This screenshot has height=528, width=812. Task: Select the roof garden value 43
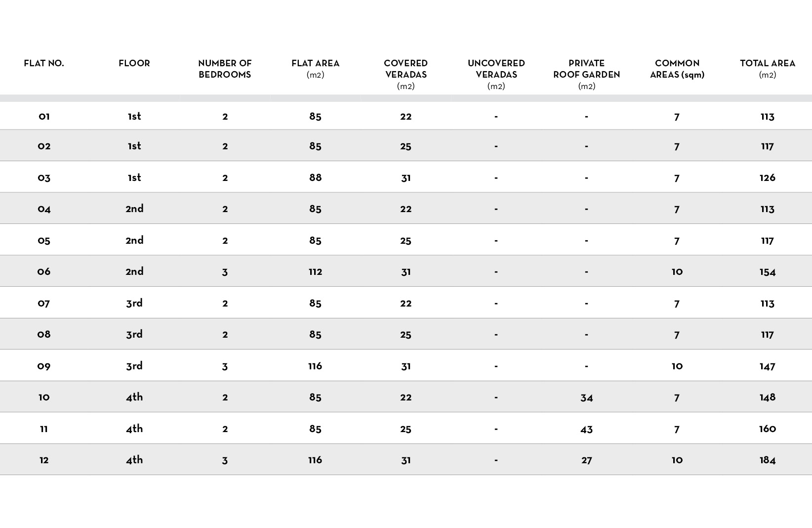click(586, 429)
